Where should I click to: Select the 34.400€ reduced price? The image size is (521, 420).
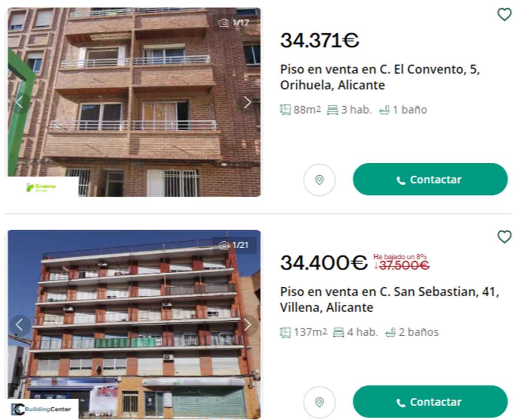click(x=323, y=263)
